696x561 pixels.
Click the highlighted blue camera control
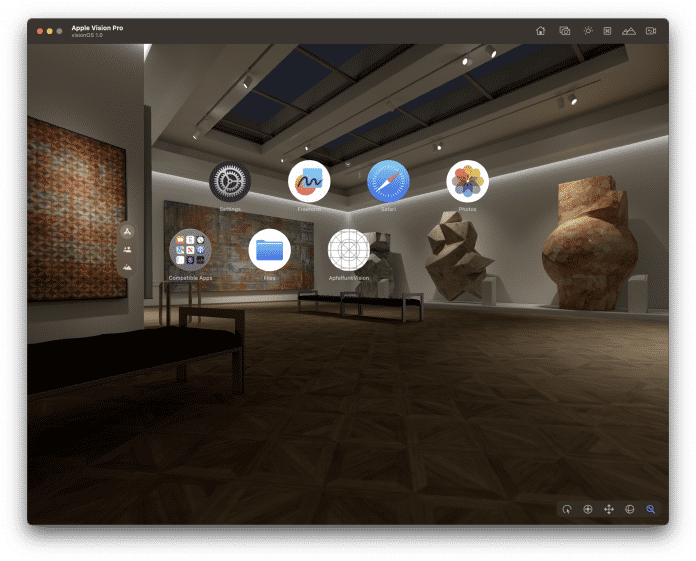point(650,509)
